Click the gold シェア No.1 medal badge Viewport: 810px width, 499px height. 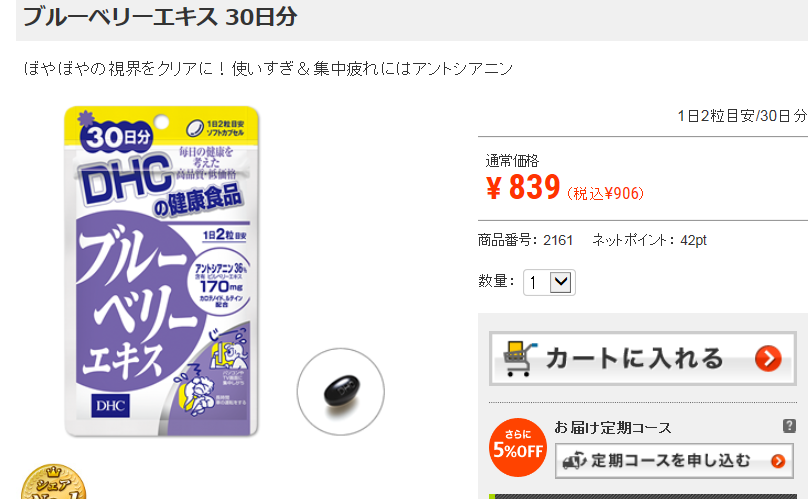(53, 481)
